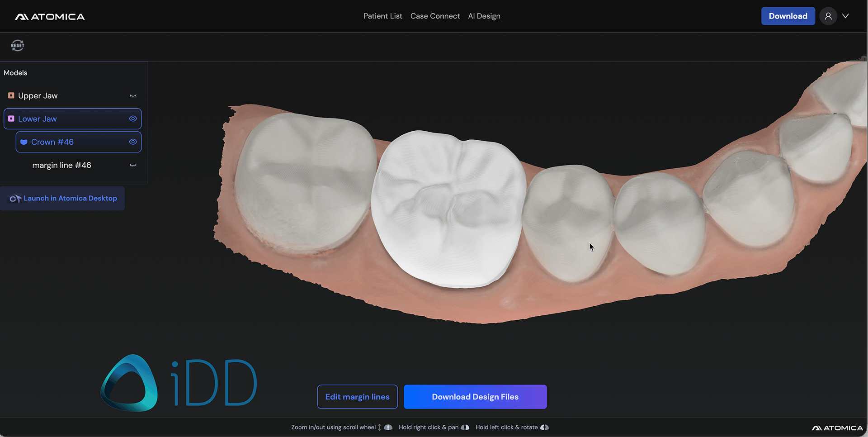The width and height of the screenshot is (868, 437).
Task: Hide the Lower Jaw using its eye icon
Action: 133,119
